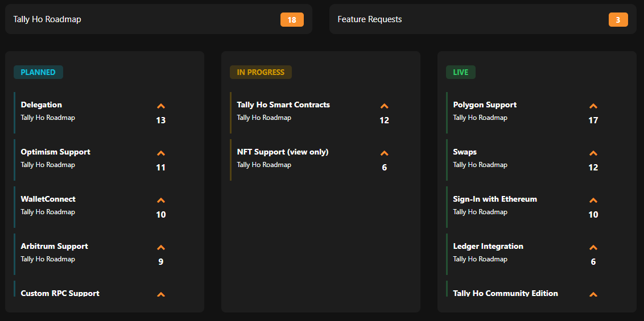Upvote Sign-In with Ethereum
Viewport: 644px width, 321px height.
tap(593, 201)
